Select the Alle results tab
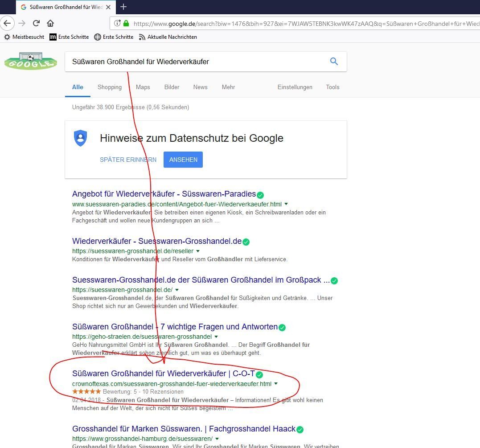This screenshot has width=480, height=448. point(78,87)
